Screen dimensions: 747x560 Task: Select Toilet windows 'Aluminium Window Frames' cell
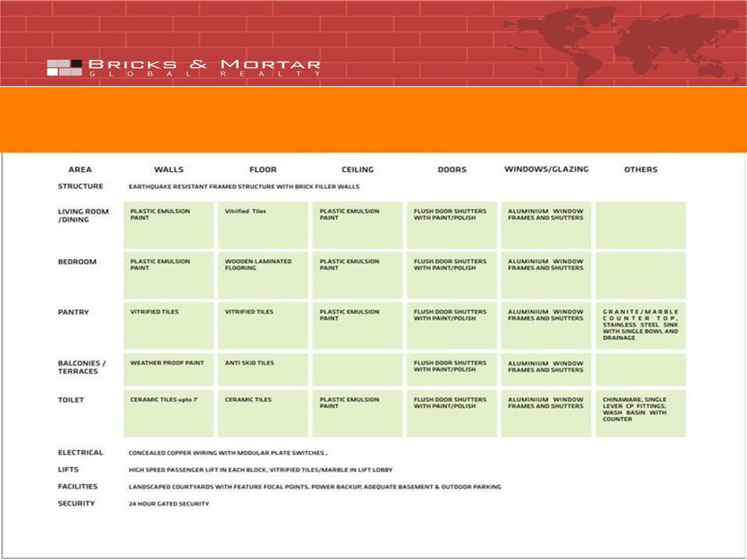pyautogui.click(x=546, y=413)
